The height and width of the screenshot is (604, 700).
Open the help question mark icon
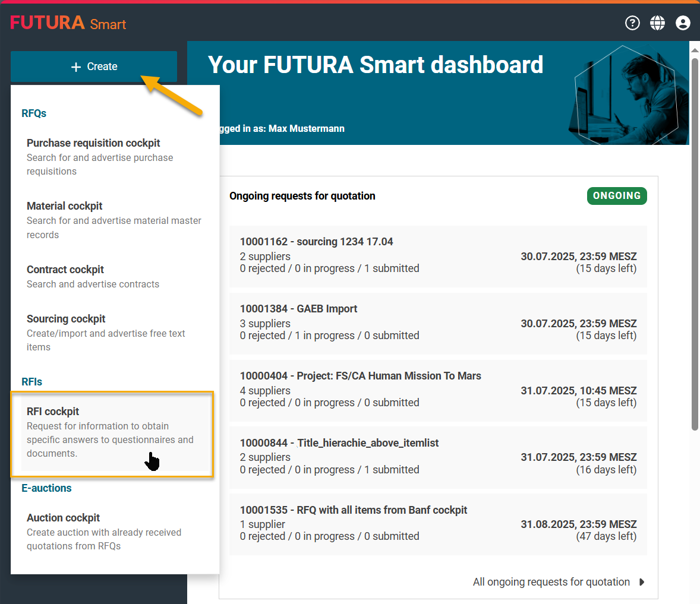[632, 23]
